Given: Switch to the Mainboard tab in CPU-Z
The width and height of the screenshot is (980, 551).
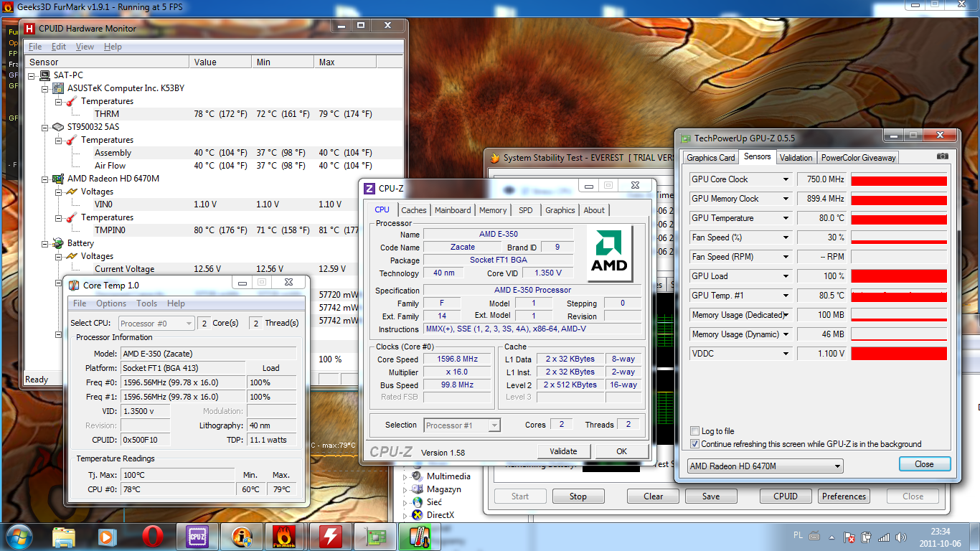Looking at the screenshot, I should (x=453, y=210).
